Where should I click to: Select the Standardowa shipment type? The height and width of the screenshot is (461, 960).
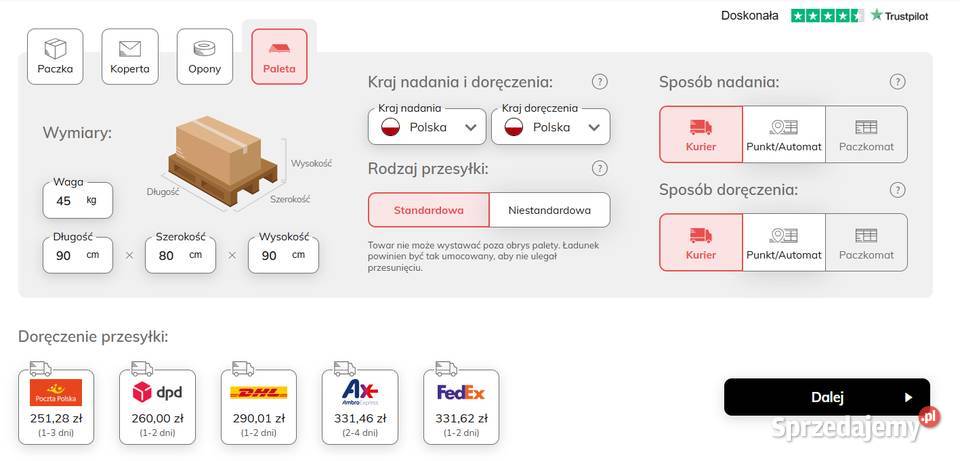(428, 210)
